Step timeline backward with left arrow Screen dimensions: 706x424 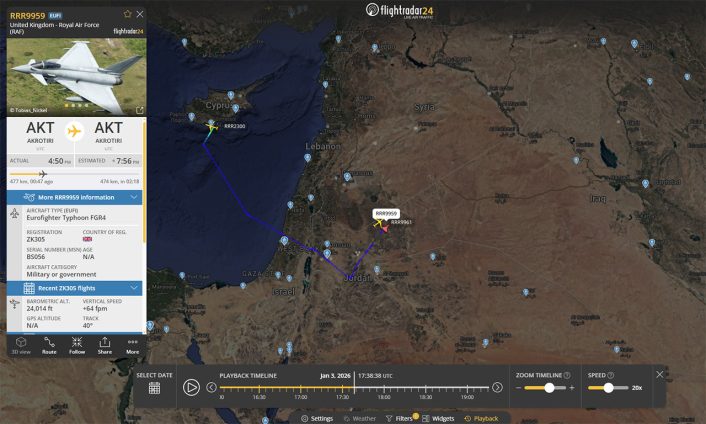point(211,387)
